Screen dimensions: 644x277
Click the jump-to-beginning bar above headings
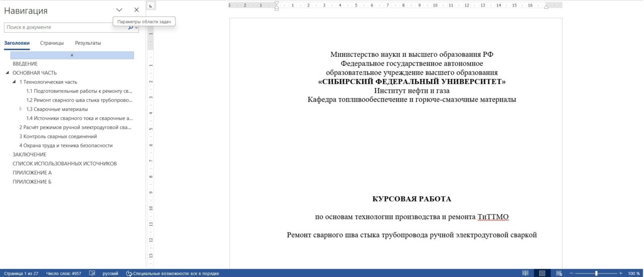click(x=72, y=55)
